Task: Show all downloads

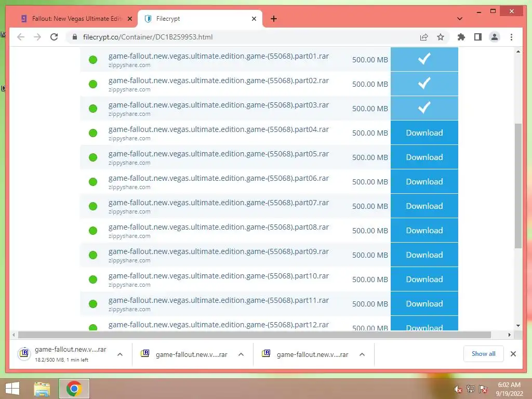Action: (x=484, y=354)
